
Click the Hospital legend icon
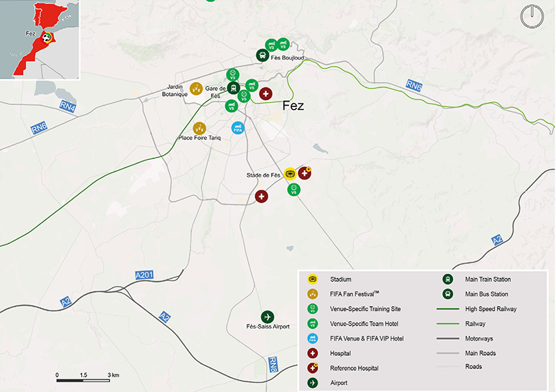(x=312, y=353)
